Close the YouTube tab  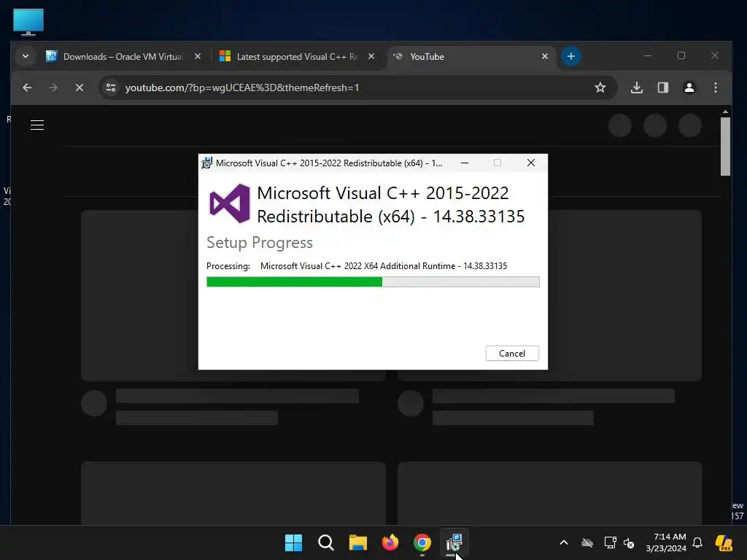pyautogui.click(x=545, y=57)
